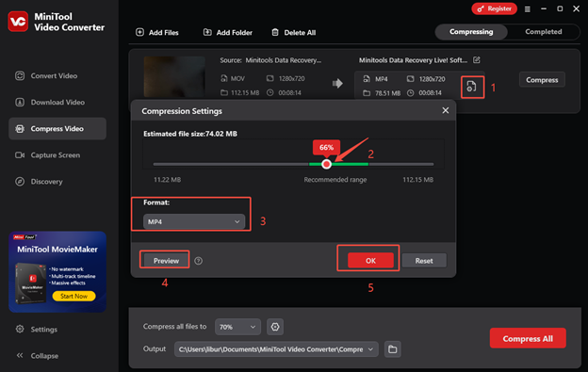Click the Preview button
Screen dimensions: 588x372
click(166, 261)
